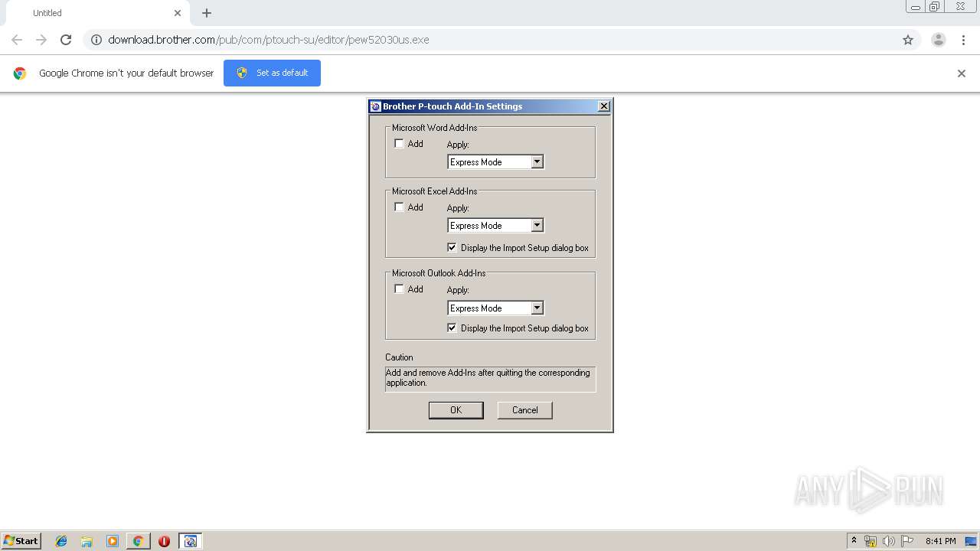This screenshot has height=551, width=980.
Task: Click Set as default browser button
Action: click(272, 73)
